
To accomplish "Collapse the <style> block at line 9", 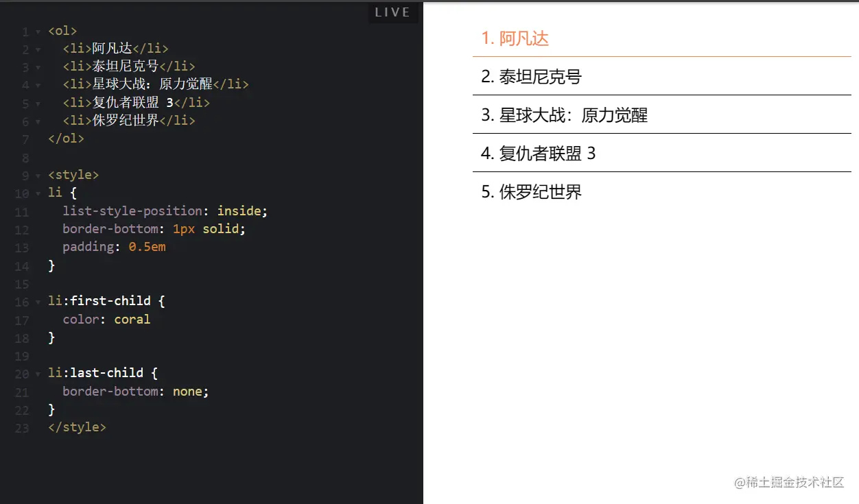I will pyautogui.click(x=38, y=176).
